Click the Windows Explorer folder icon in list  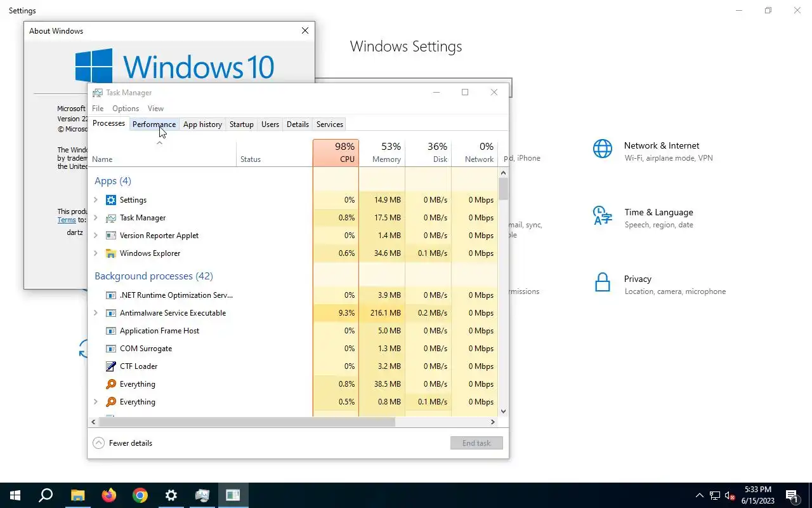[x=111, y=253]
